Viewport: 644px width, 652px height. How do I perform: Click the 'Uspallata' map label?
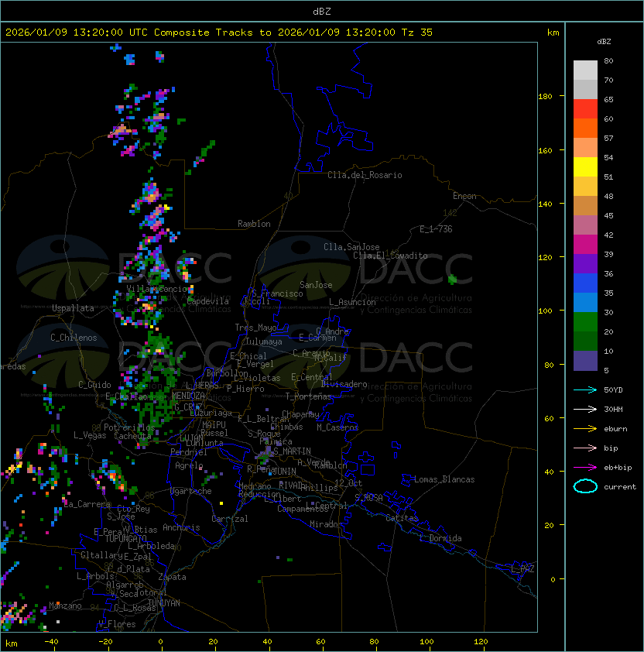[x=74, y=308]
